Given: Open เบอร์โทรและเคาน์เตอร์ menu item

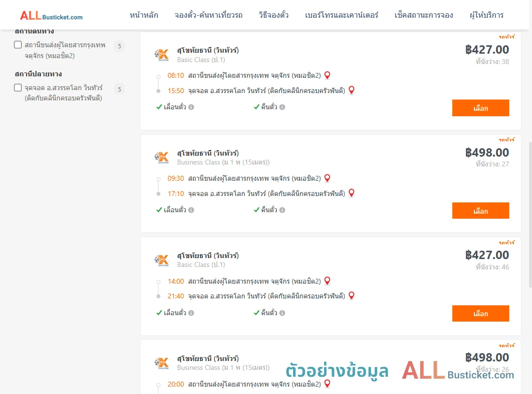Looking at the screenshot, I should pyautogui.click(x=341, y=15).
